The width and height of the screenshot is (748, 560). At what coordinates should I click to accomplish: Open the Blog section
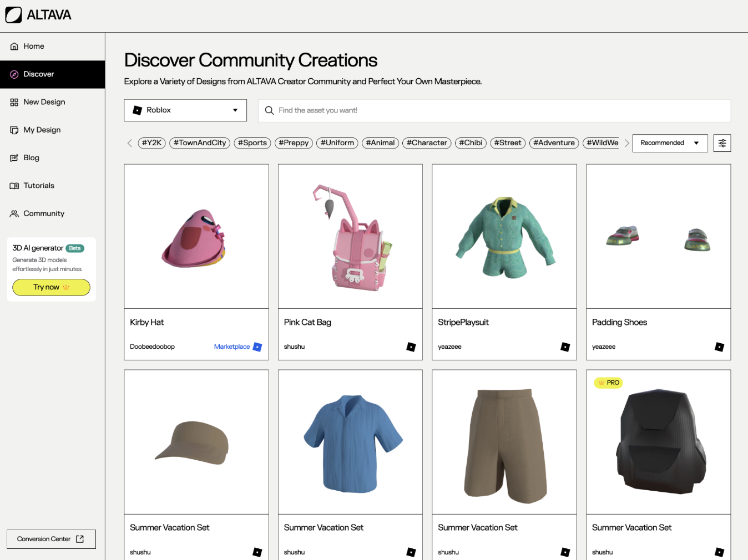click(52, 158)
